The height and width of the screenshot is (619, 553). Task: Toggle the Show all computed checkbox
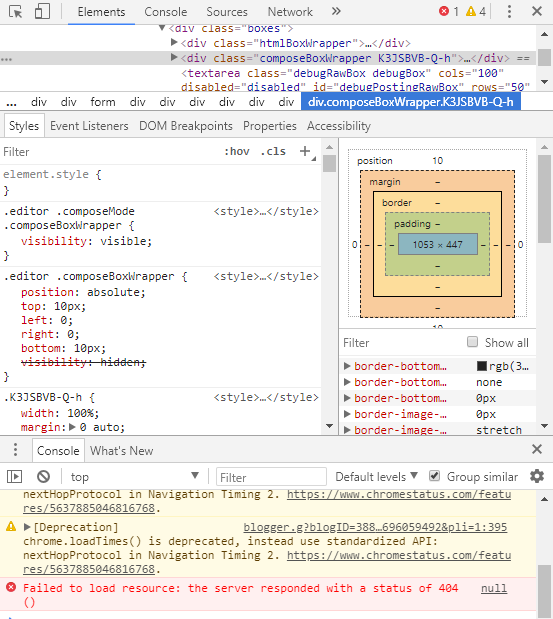(472, 342)
